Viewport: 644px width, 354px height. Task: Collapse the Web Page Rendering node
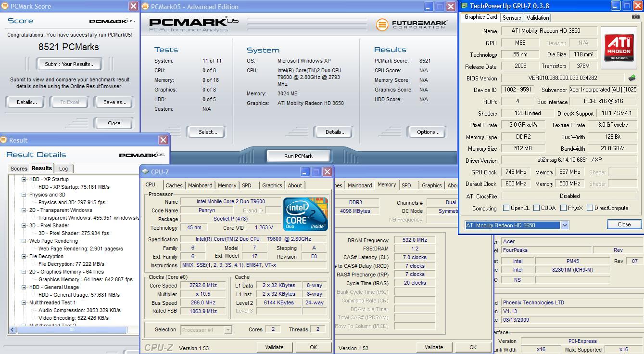(x=24, y=241)
